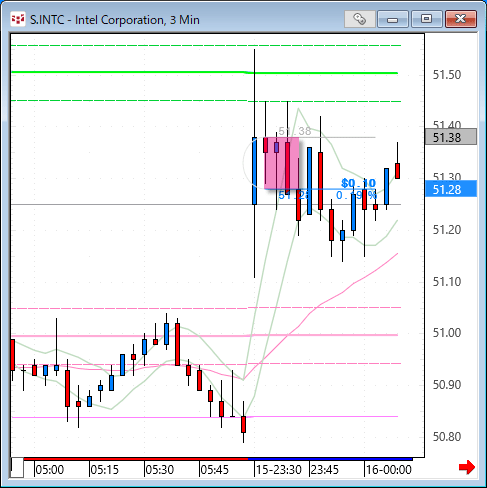The height and width of the screenshot is (488, 487).
Task: Click the gray 51.38 annotation above pink box
Action: (295, 131)
